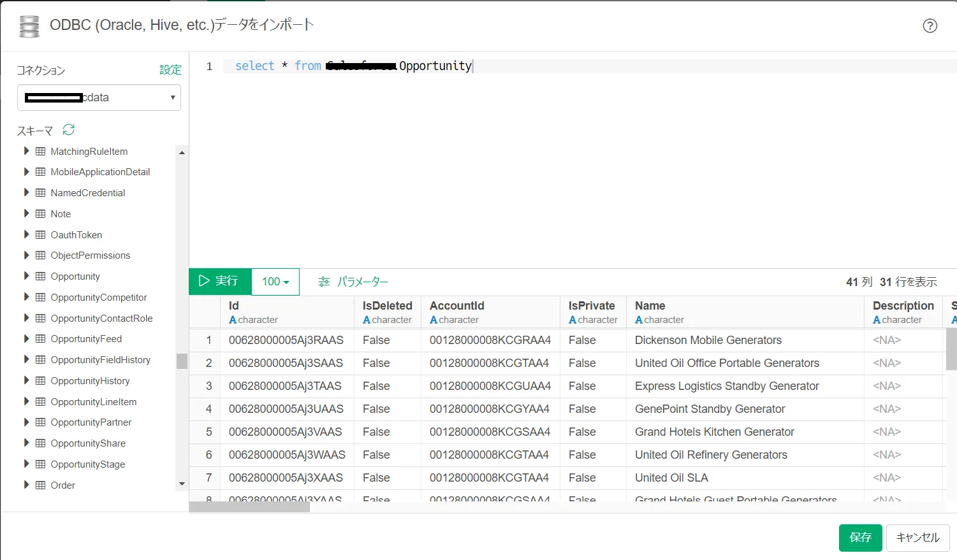Select the Name column header
957x560 pixels.
click(652, 305)
